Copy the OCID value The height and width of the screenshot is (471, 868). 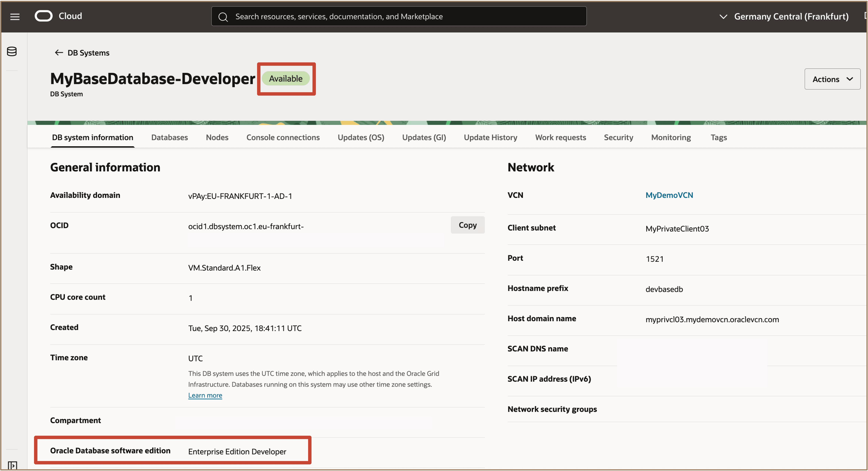pos(467,225)
